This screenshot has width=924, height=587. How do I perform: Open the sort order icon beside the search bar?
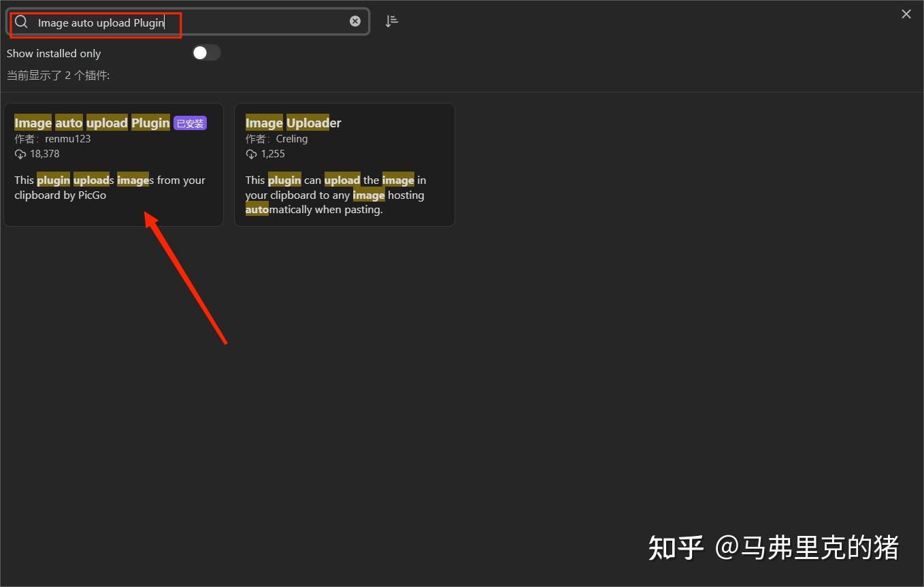coord(392,20)
